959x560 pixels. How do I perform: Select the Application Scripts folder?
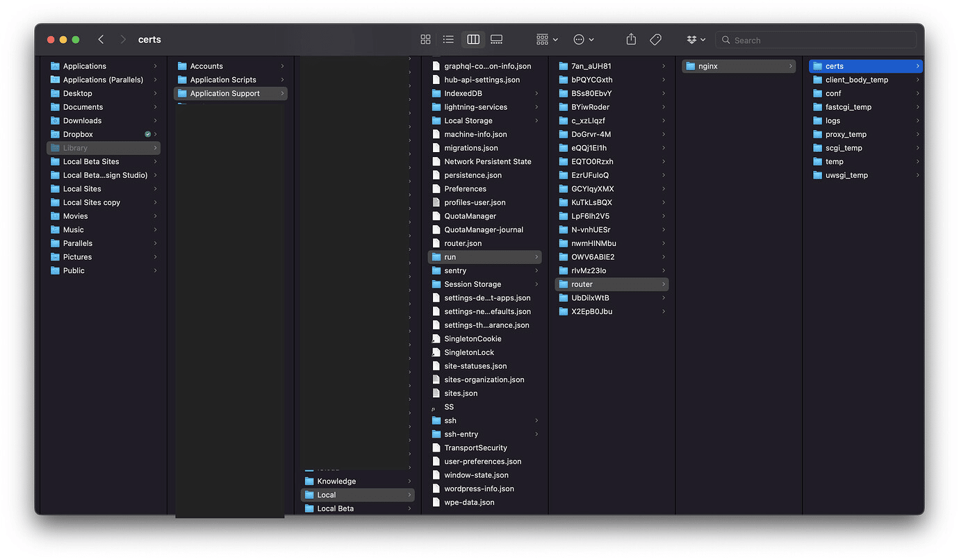(x=230, y=80)
